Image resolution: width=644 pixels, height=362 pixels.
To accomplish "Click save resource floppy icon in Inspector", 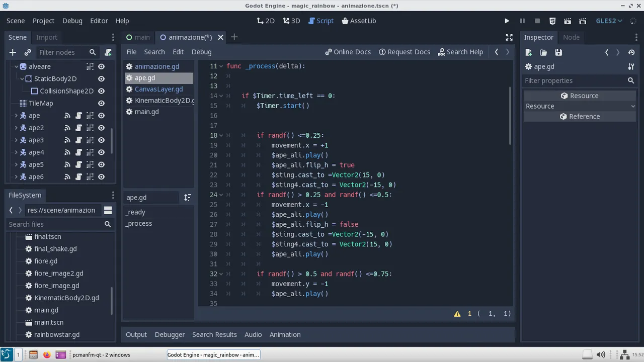I will (x=558, y=52).
